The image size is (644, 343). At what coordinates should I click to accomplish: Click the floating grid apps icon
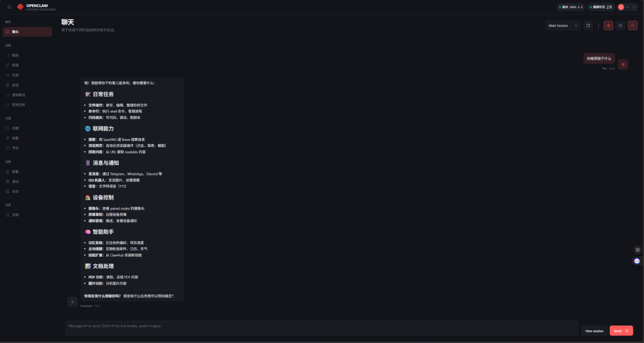pos(637,250)
